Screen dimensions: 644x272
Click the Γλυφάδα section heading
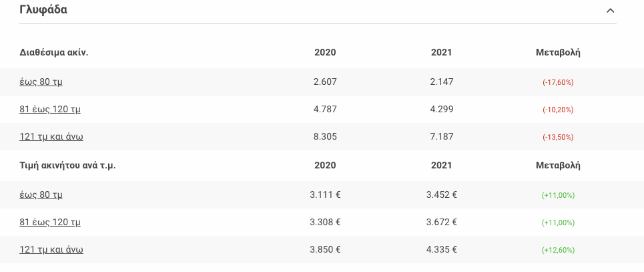click(43, 10)
